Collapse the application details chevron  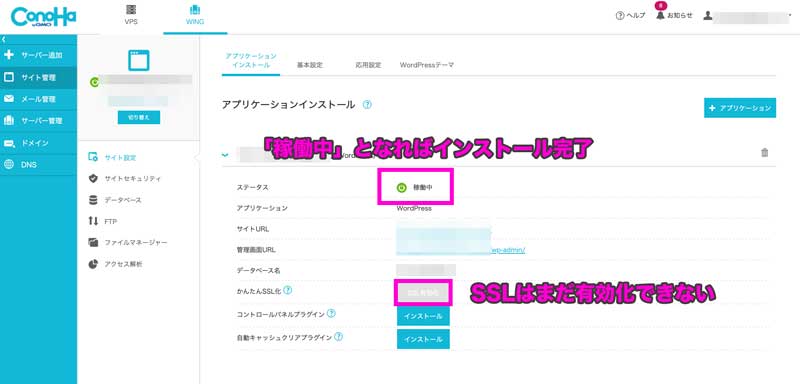coord(226,155)
